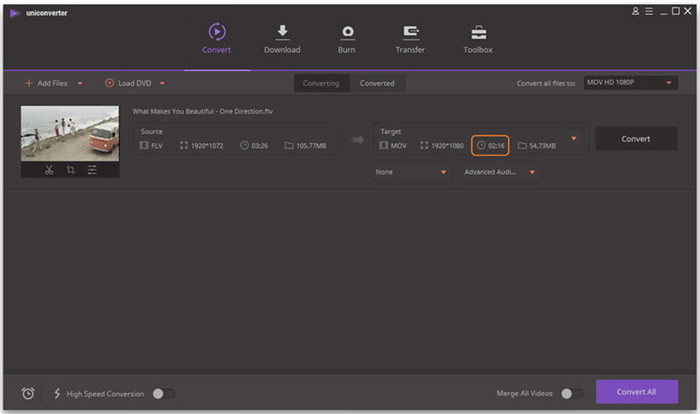Viewport: 700px width, 414px height.
Task: Click the Convert button for the video
Action: [635, 139]
